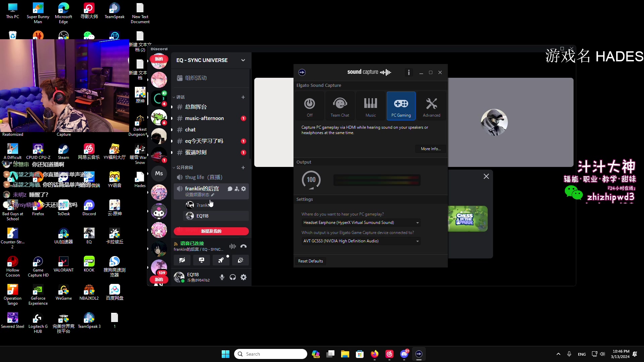The height and width of the screenshot is (362, 644).
Task: Click the Elgato logo icon in title bar
Action: [302, 72]
